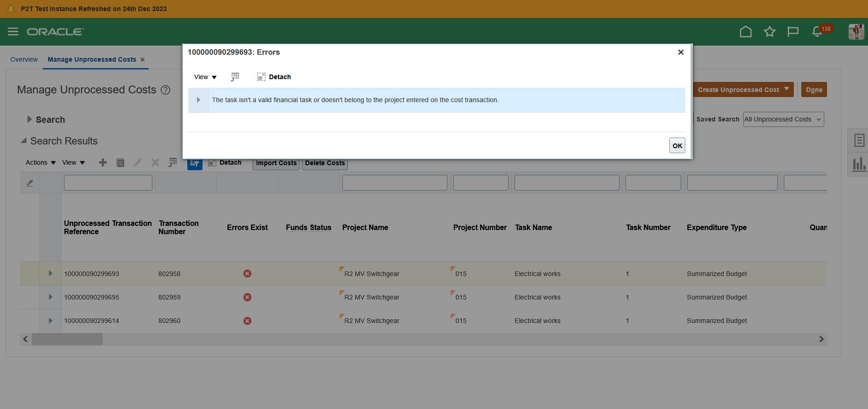Switch to the Overview tab
868x409 pixels.
point(24,59)
